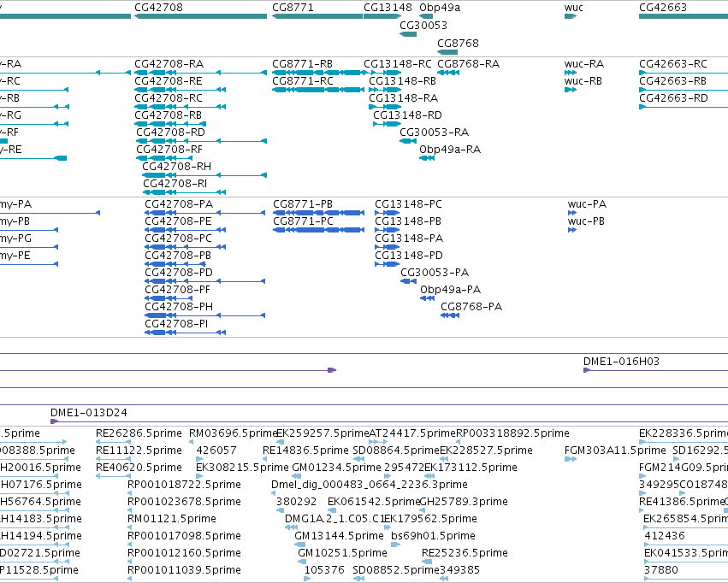Select EST RE26286.5prime
Viewport: 728px width, 583px height.
tap(139, 433)
